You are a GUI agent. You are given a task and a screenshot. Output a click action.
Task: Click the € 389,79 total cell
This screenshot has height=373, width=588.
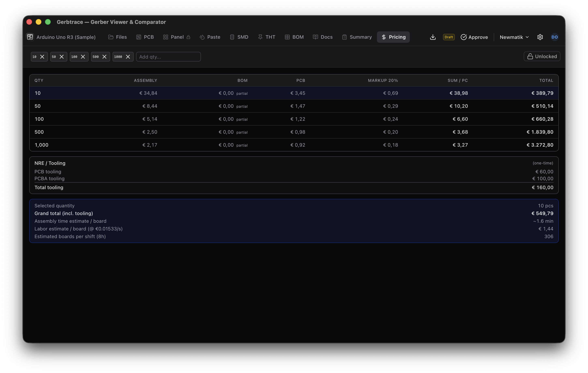tap(542, 93)
